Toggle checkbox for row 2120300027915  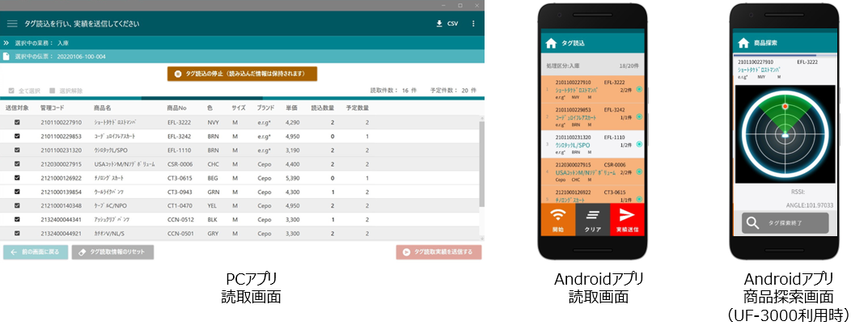pos(17,163)
